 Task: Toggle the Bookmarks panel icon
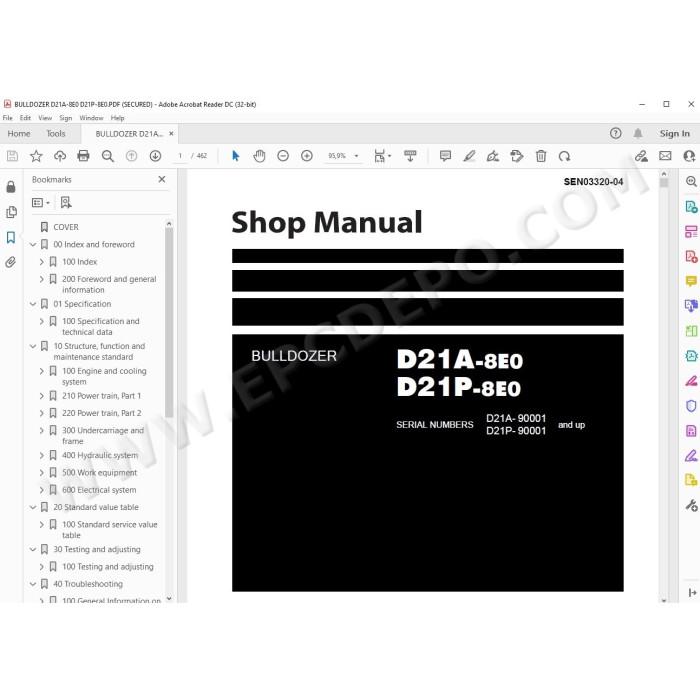[11, 237]
